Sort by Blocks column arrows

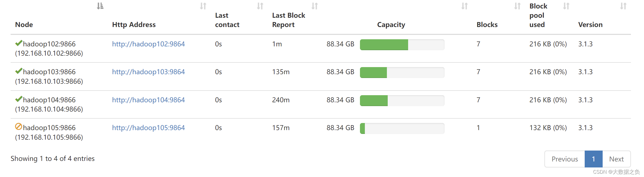tap(517, 6)
